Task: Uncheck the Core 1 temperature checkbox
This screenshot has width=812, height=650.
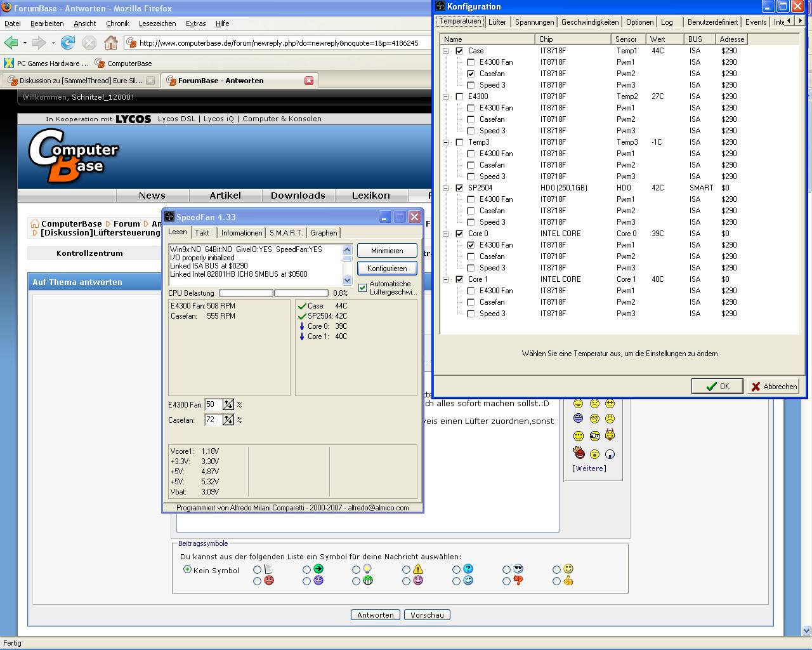Action: 459,279
